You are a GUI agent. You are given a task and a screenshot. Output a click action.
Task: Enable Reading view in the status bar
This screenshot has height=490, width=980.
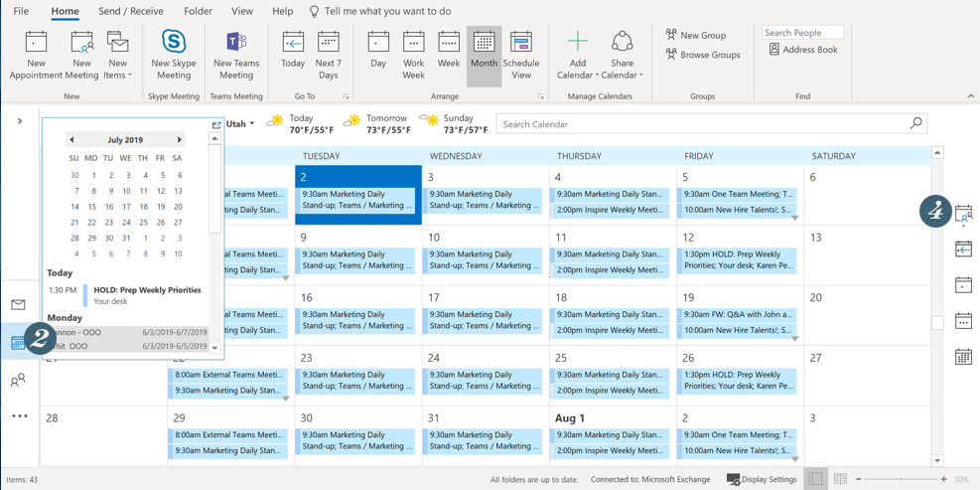pos(840,479)
